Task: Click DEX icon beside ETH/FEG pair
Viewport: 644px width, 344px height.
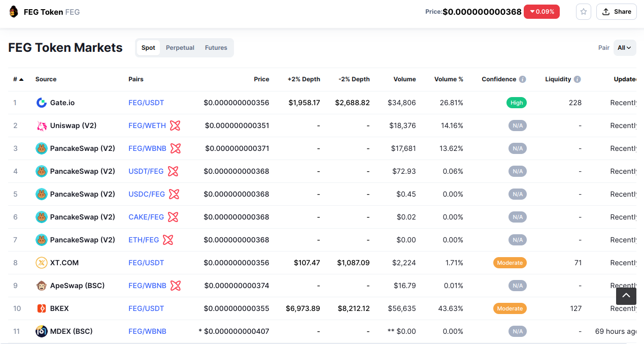Action: coord(168,240)
